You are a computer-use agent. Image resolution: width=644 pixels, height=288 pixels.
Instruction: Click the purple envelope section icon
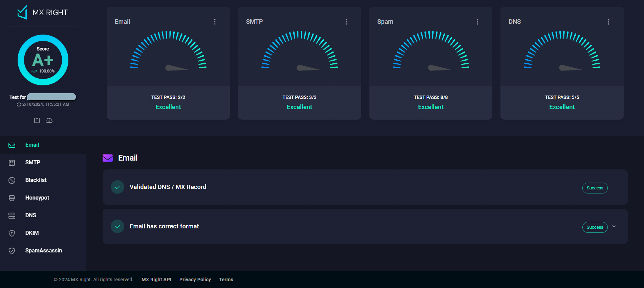108,158
